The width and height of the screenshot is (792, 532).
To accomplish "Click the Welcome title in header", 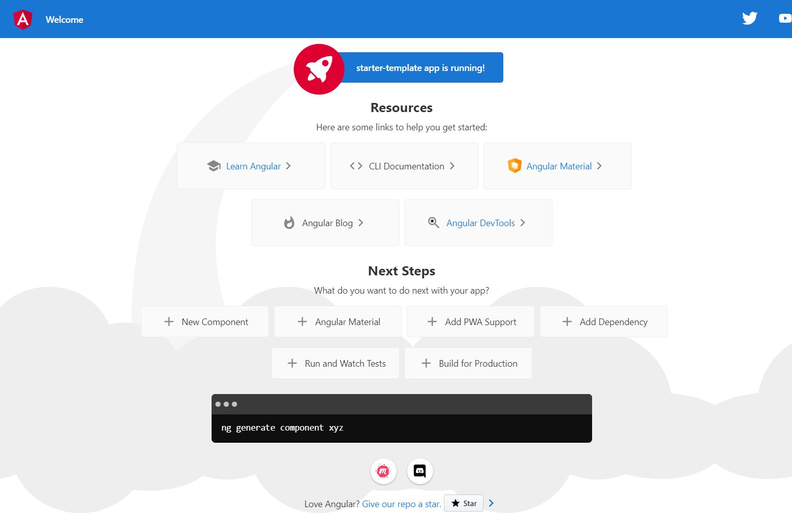I will [x=64, y=20].
